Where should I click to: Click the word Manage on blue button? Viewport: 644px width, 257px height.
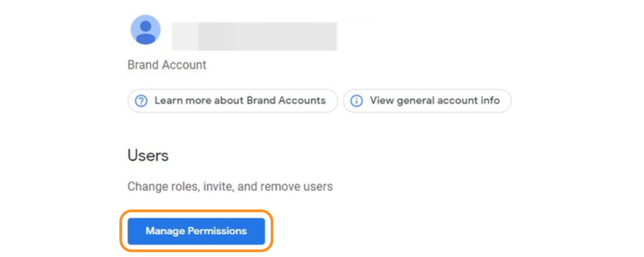165,231
